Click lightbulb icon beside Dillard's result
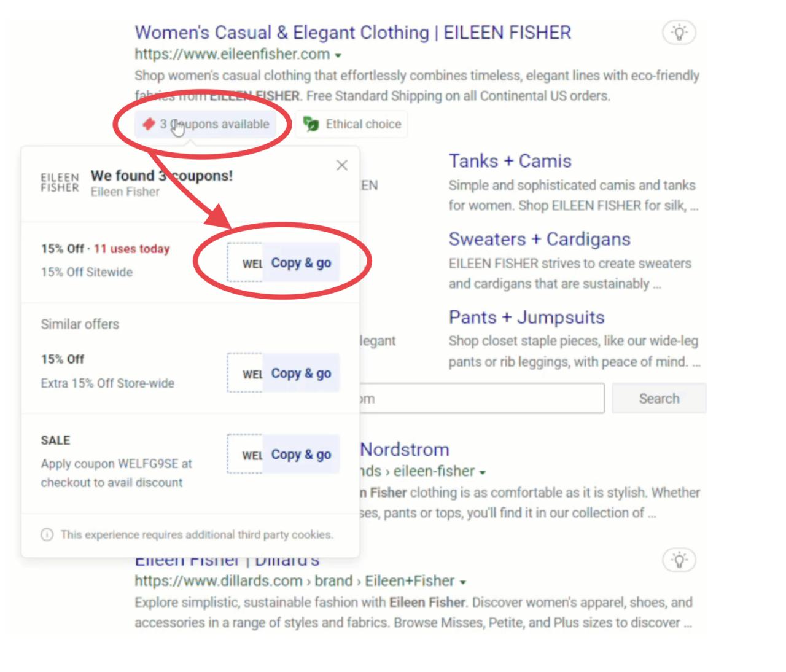 679,560
